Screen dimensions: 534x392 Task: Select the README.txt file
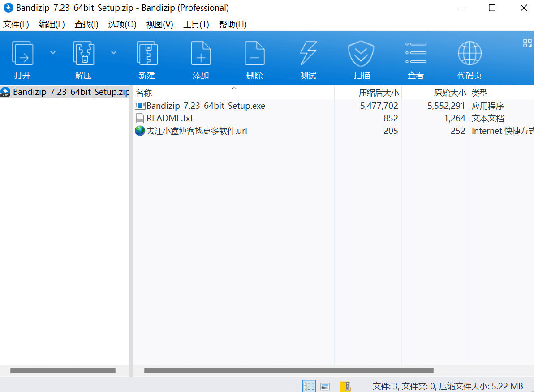tap(170, 119)
